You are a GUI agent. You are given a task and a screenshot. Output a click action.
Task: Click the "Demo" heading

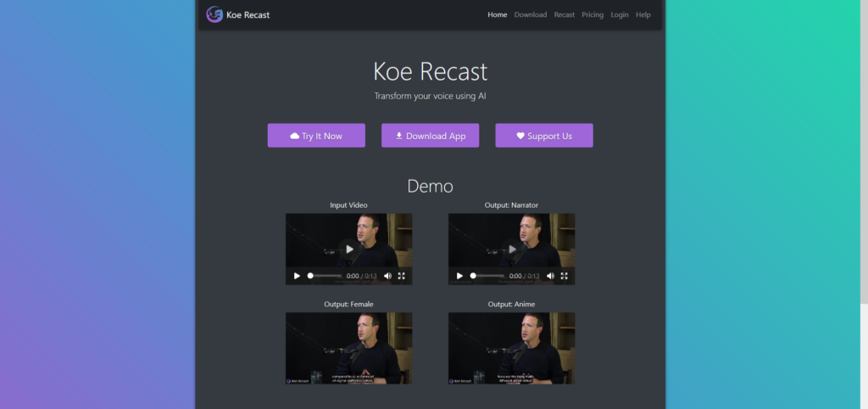point(430,186)
